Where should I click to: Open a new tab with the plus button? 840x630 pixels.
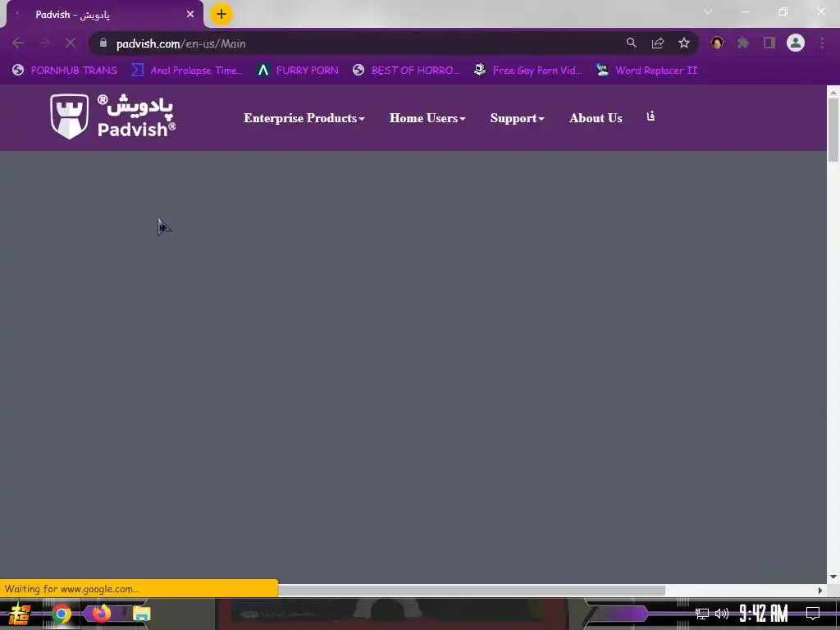point(221,15)
